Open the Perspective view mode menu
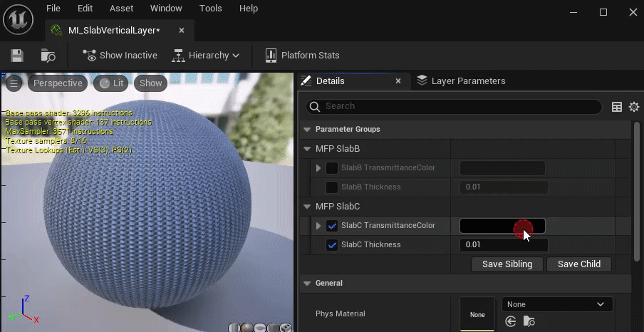The height and width of the screenshot is (332, 644). tap(58, 83)
